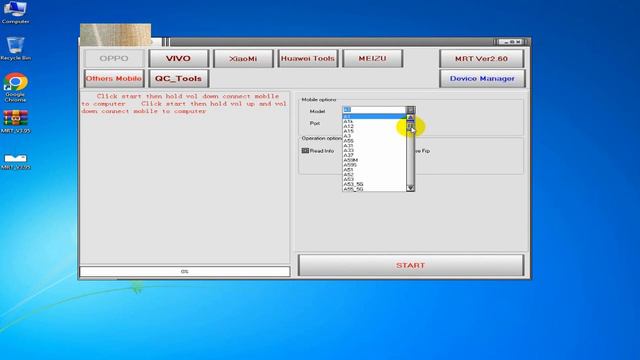The image size is (640, 360).
Task: Open Device Manager
Action: coord(482,78)
